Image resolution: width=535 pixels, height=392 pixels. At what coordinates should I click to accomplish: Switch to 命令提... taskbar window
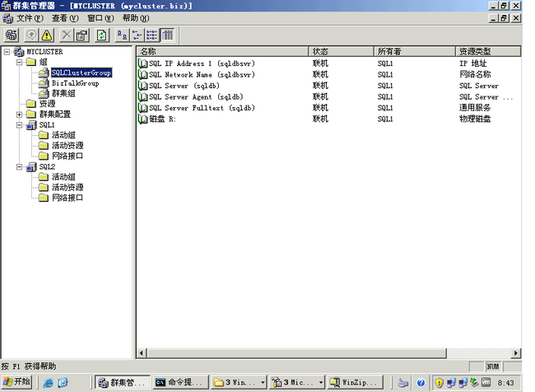pos(181,382)
